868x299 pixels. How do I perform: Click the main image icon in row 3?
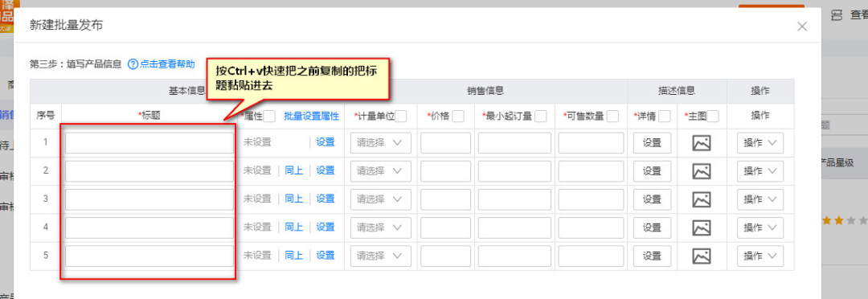(x=702, y=199)
